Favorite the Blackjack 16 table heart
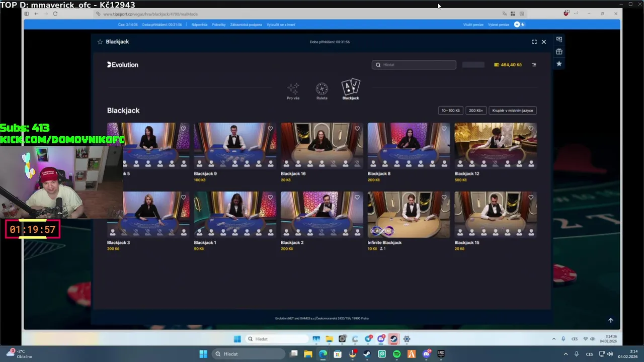Screen dimensions: 644x362 point(357,129)
